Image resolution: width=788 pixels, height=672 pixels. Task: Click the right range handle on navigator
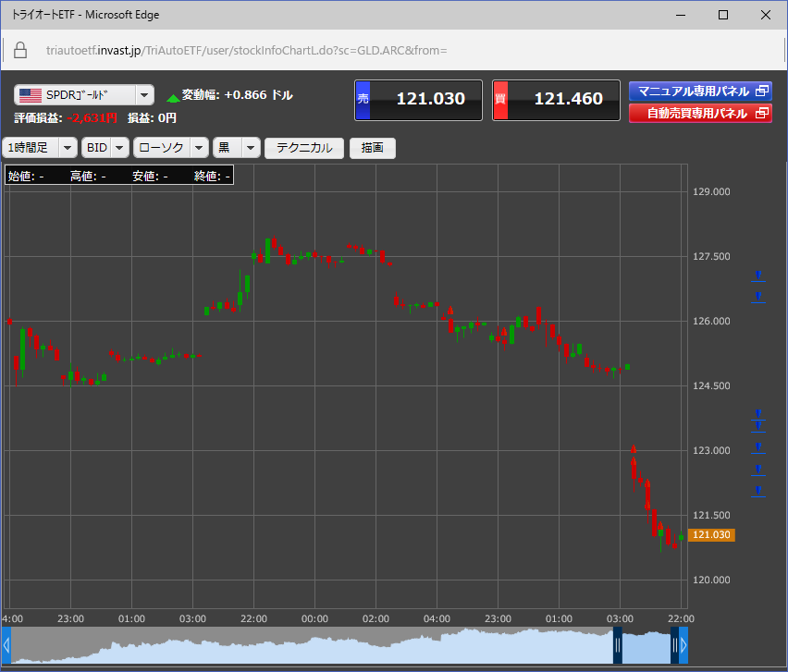coord(674,645)
